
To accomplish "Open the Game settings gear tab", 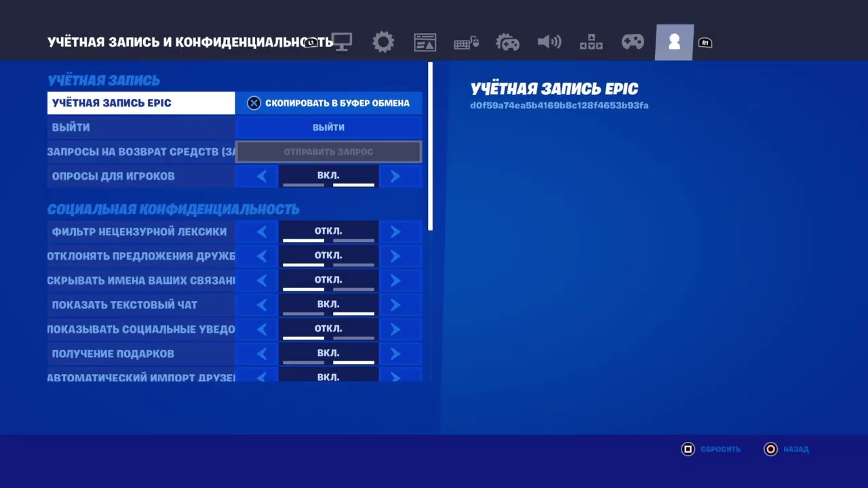I will coord(383,42).
